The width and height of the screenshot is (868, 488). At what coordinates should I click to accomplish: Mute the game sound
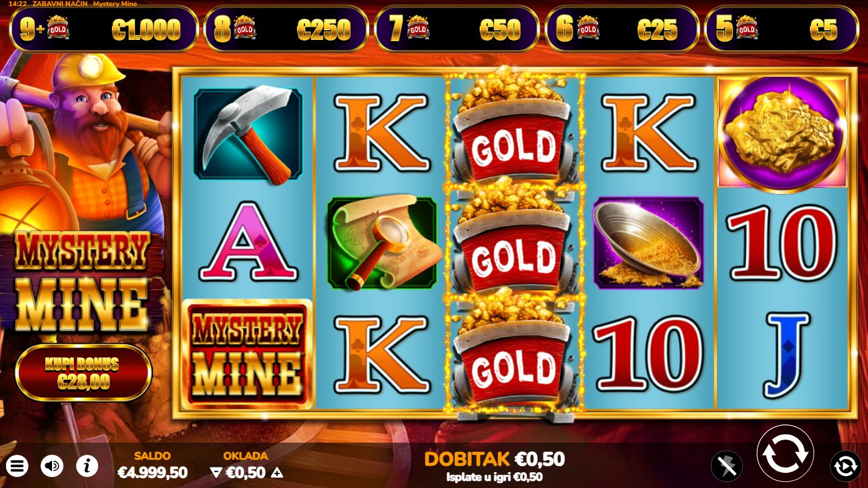click(x=52, y=466)
